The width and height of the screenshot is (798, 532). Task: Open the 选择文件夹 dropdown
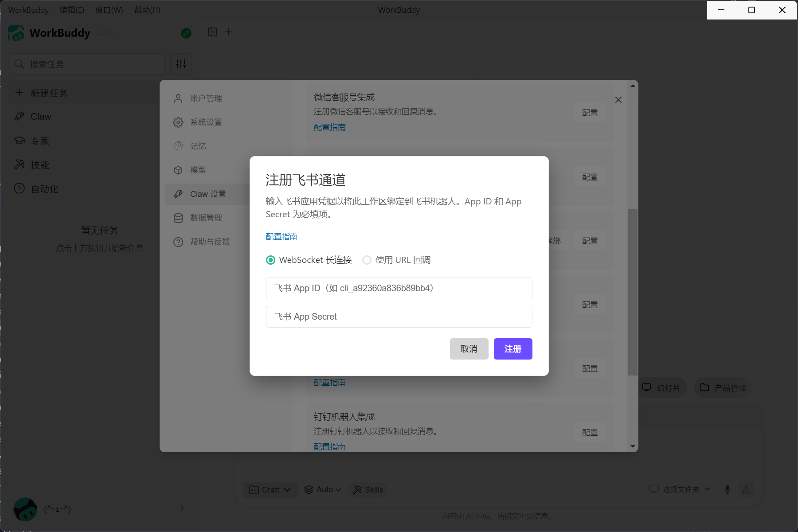(680, 489)
